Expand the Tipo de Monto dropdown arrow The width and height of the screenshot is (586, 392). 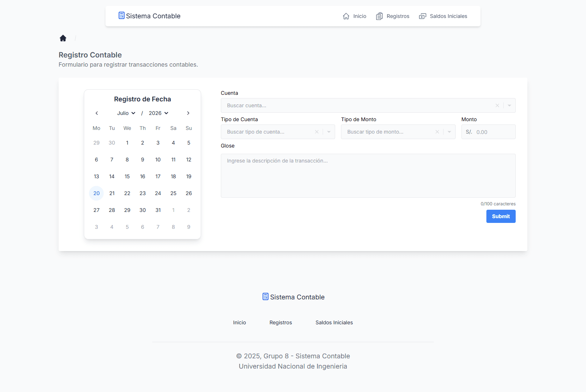click(x=449, y=132)
